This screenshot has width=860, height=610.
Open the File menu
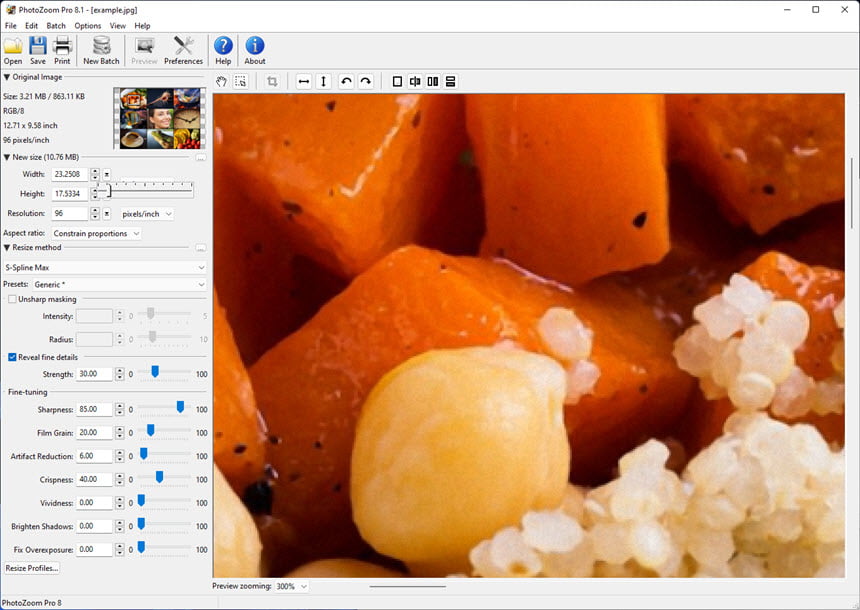tap(10, 26)
